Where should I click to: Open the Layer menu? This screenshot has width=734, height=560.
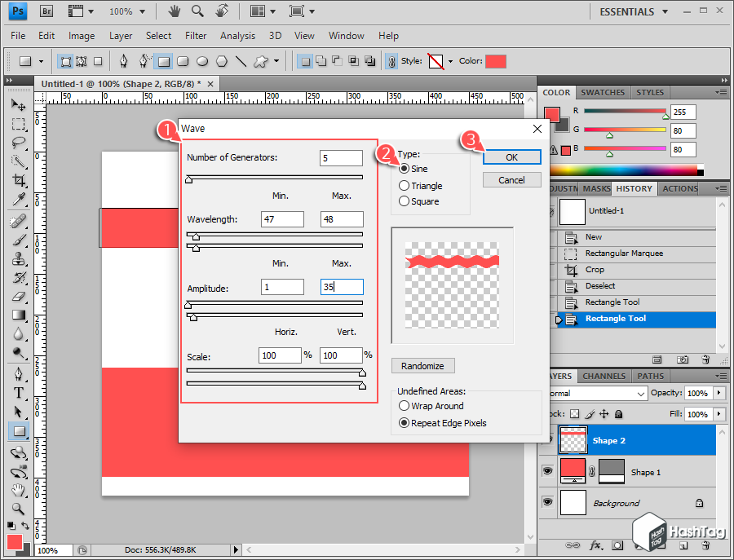point(121,36)
